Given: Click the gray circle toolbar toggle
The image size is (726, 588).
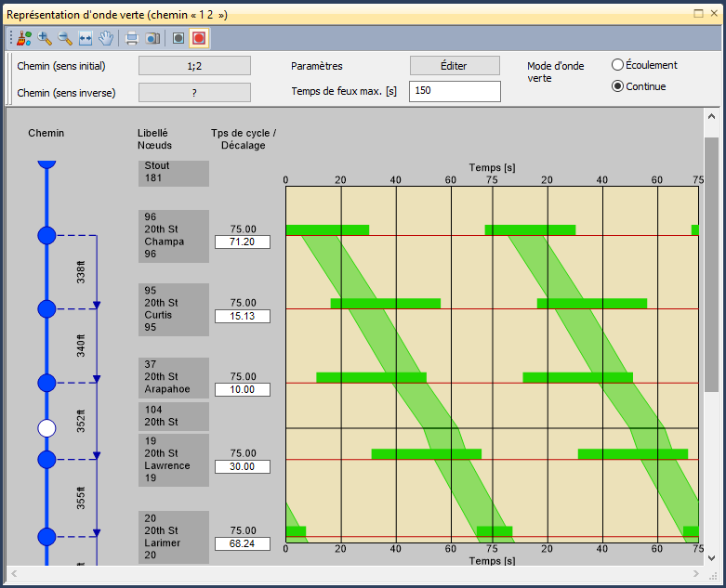Looking at the screenshot, I should pyautogui.click(x=178, y=38).
